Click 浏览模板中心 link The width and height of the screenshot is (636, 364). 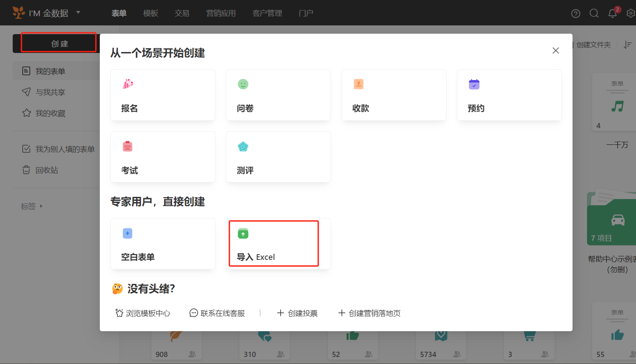click(143, 313)
